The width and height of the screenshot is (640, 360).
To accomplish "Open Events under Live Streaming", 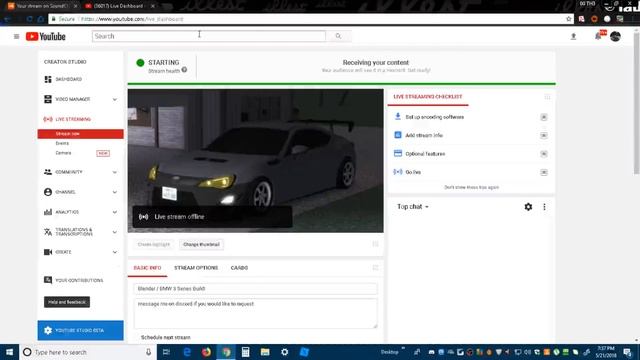I will (x=62, y=143).
